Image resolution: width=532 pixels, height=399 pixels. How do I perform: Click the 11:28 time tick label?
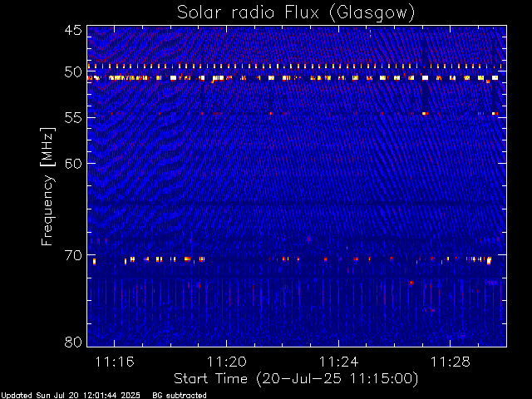click(x=451, y=362)
